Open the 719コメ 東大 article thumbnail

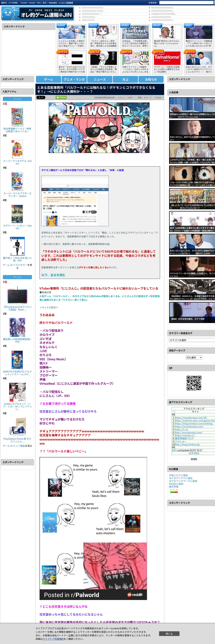pos(72,58)
